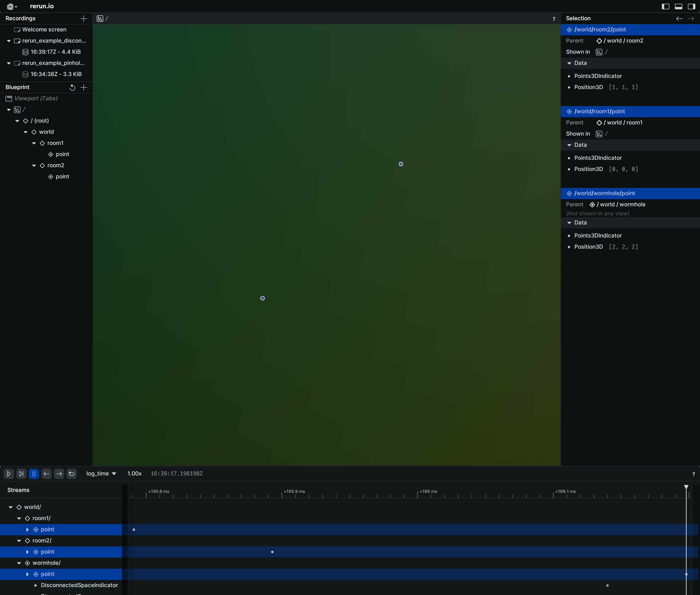
Task: Expand point under wormhole/ in Streams
Action: (28, 574)
